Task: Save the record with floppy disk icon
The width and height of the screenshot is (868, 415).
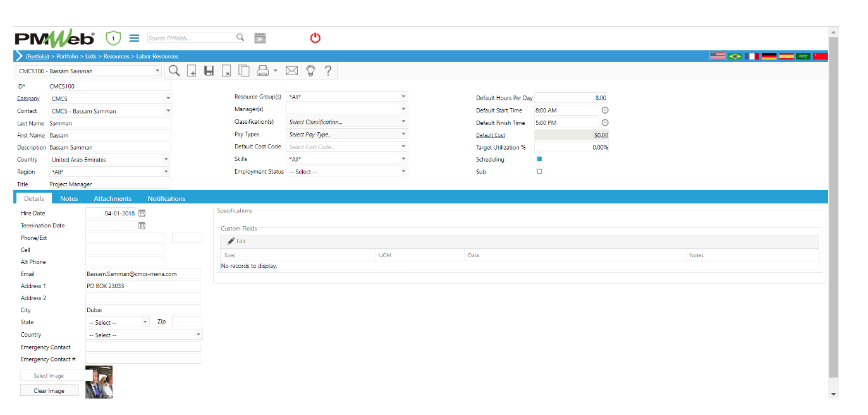Action: (x=209, y=71)
